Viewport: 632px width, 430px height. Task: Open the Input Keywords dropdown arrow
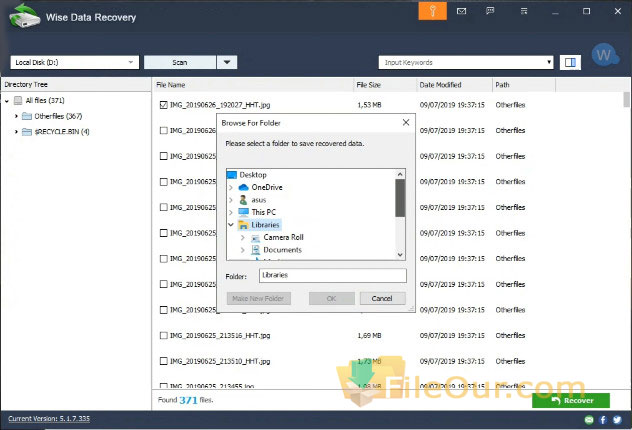[x=549, y=62]
